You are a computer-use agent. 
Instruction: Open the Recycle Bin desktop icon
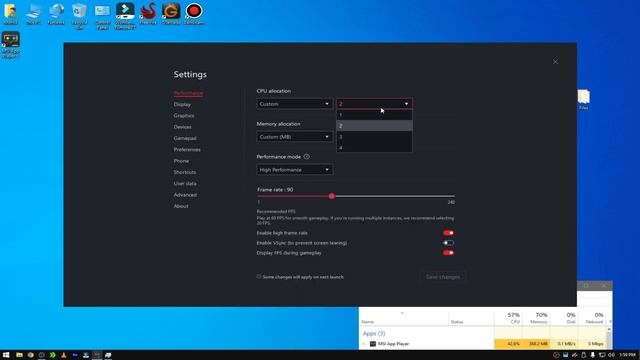[x=79, y=16]
